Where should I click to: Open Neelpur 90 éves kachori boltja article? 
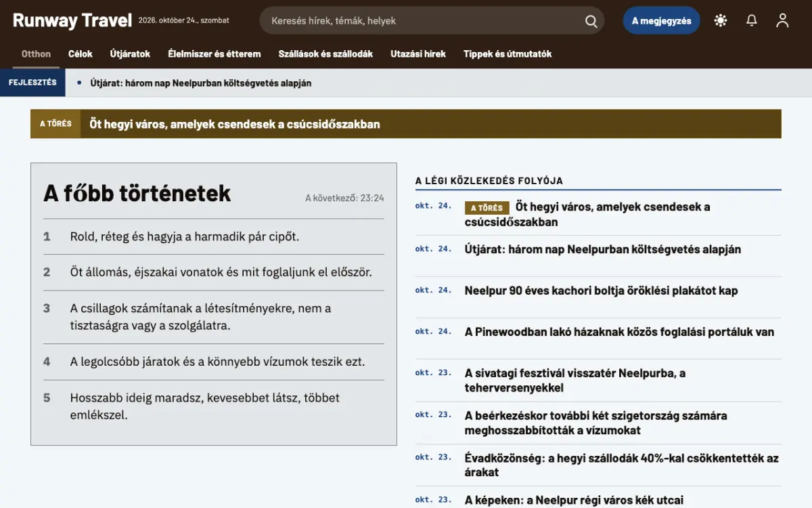pyautogui.click(x=601, y=291)
